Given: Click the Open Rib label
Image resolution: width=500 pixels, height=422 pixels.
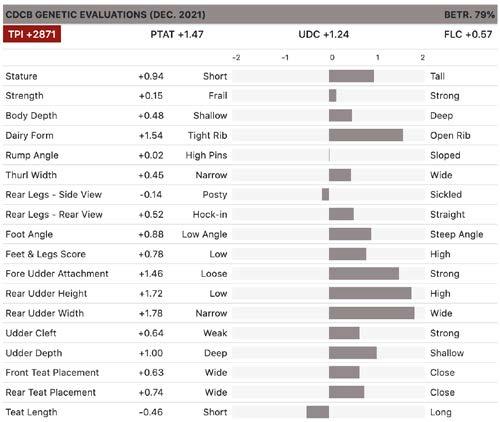Looking at the screenshot, I should coord(450,135).
